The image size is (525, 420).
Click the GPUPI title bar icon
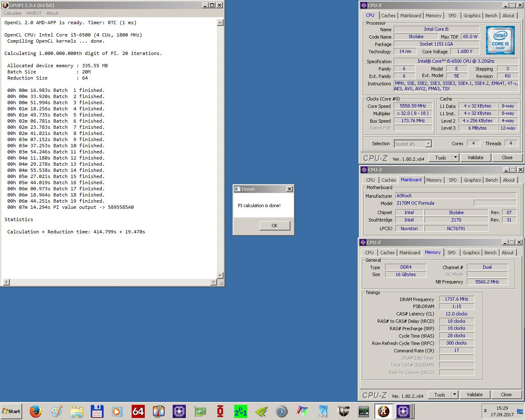5,5
